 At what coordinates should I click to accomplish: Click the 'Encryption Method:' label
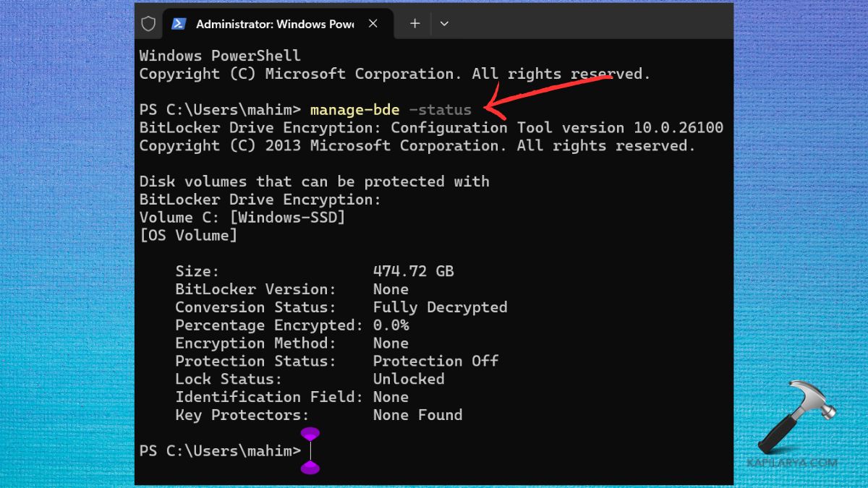(256, 343)
